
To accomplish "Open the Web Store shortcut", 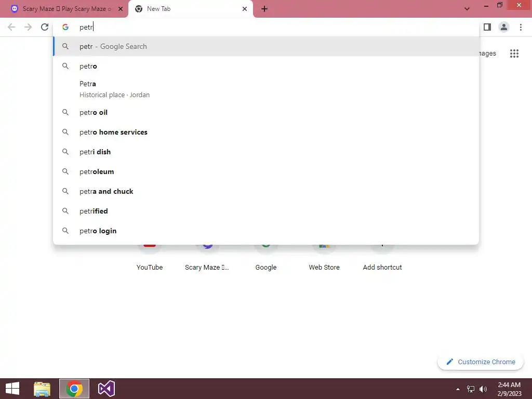I will pyautogui.click(x=324, y=257).
